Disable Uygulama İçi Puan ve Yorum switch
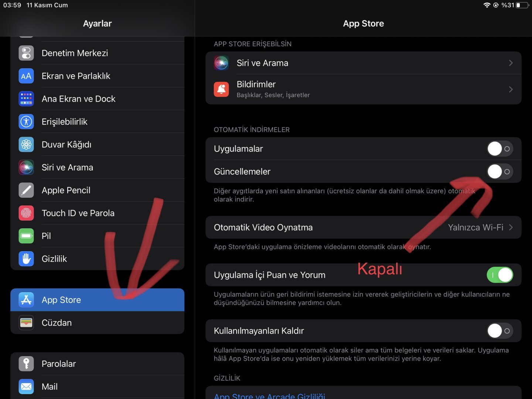Screen dimensions: 532x399 [500, 275]
